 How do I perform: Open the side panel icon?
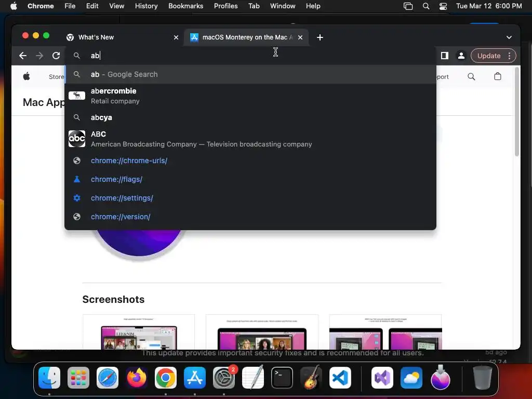[x=445, y=56]
